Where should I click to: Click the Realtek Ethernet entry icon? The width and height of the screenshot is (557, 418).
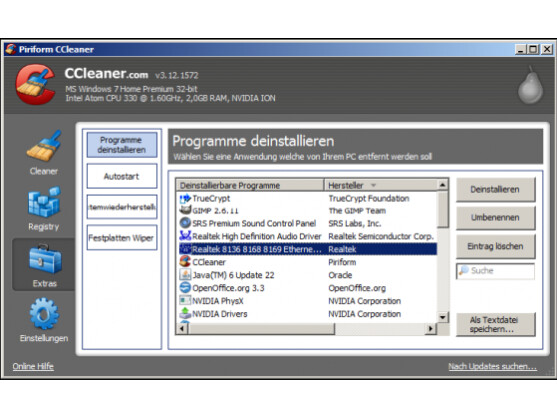point(185,249)
